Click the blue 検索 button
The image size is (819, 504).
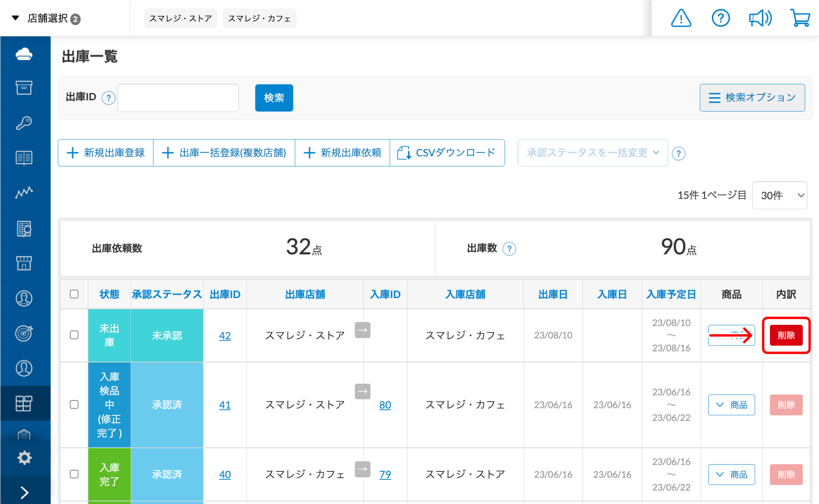274,98
